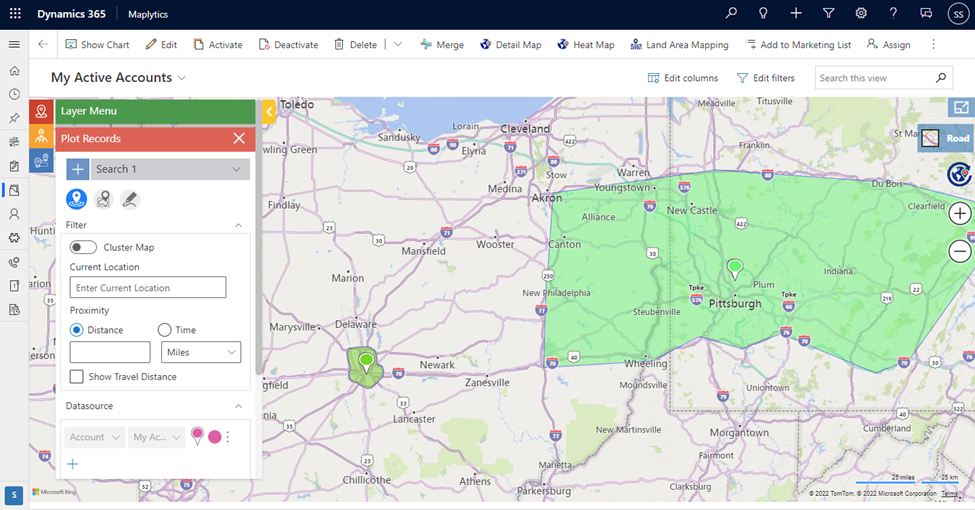
Task: Open the orange territory layer icon
Action: (x=41, y=136)
